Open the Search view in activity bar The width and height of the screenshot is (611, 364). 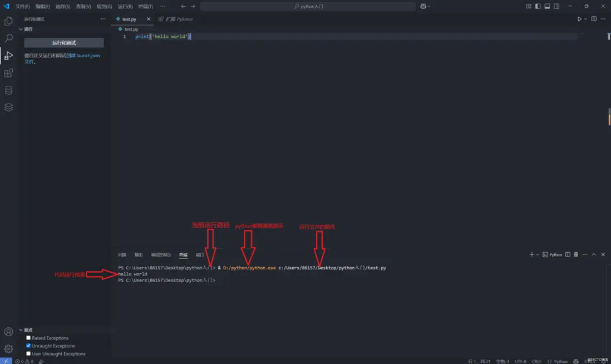pyautogui.click(x=8, y=38)
